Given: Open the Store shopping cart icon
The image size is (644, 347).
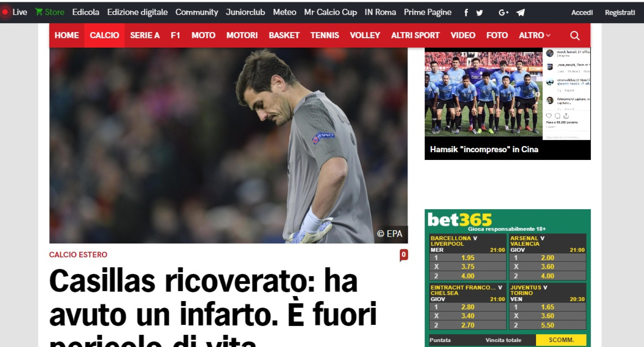Looking at the screenshot, I should click(39, 12).
